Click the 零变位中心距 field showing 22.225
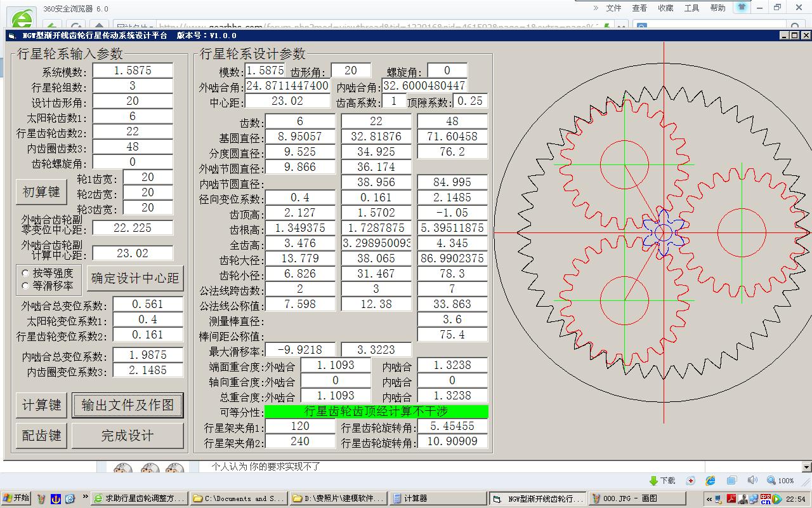 click(x=133, y=227)
